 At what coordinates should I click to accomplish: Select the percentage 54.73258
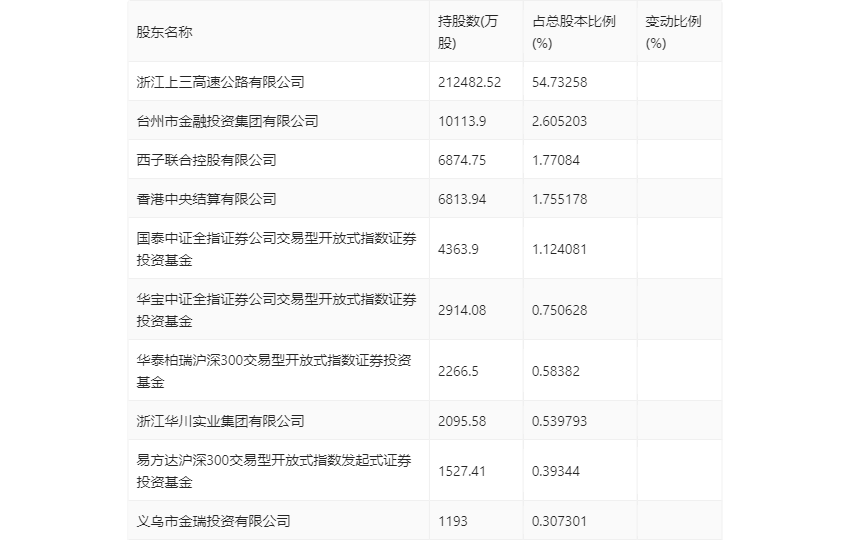click(x=559, y=82)
